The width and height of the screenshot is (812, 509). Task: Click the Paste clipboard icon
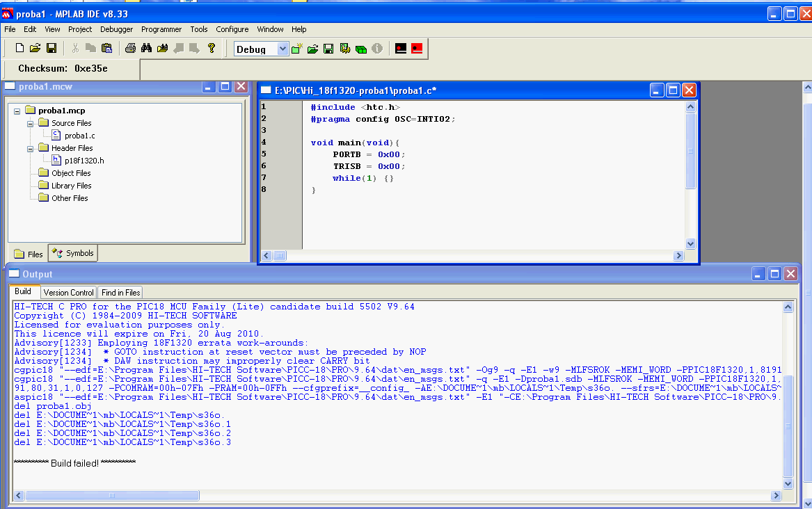click(x=106, y=48)
